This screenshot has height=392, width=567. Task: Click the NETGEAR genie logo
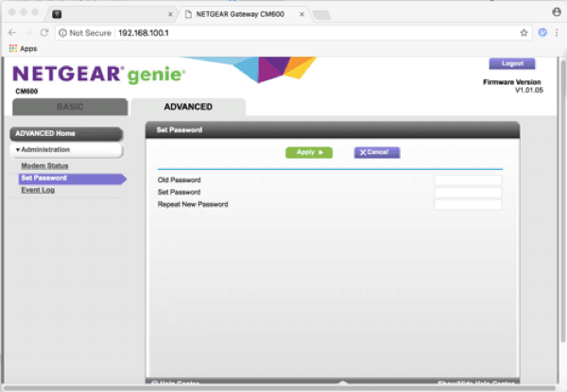99,74
